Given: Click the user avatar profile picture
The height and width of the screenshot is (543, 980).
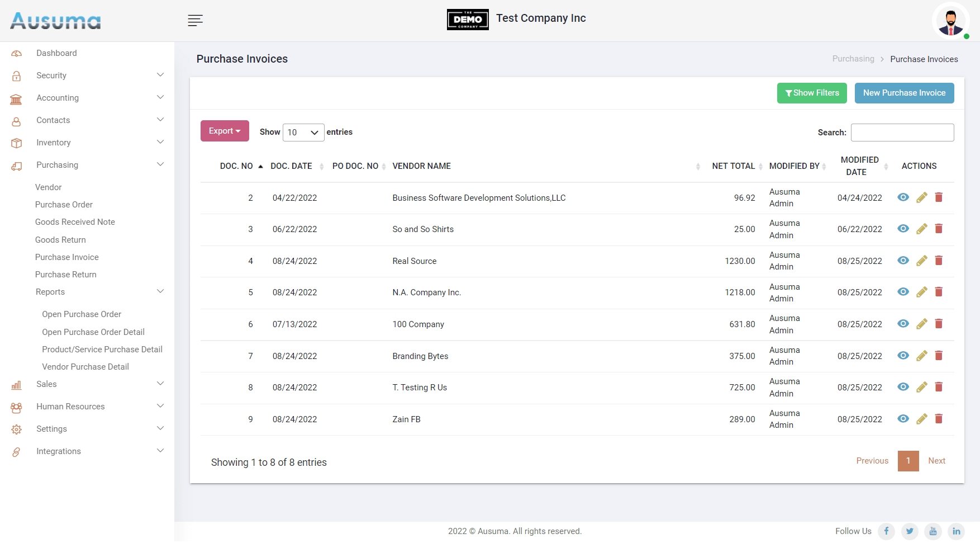Looking at the screenshot, I should click(x=950, y=21).
